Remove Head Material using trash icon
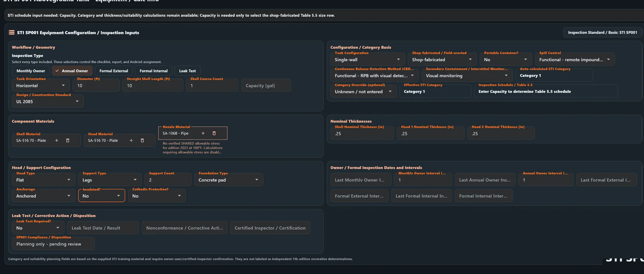Screen dimensions: 644x274 [142, 140]
